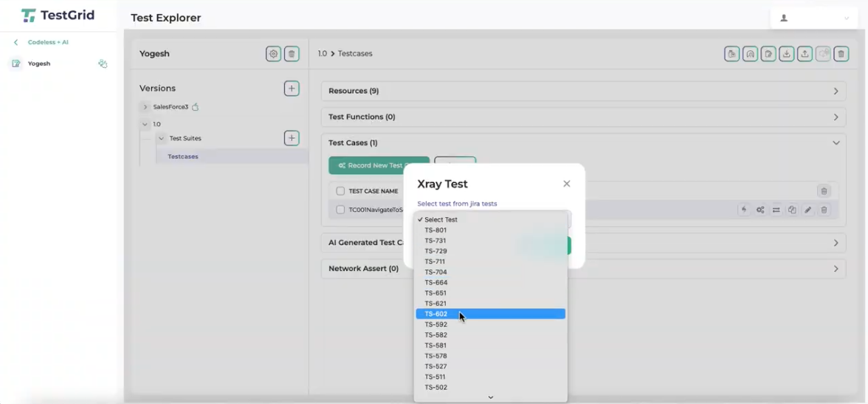Image resolution: width=868 pixels, height=404 pixels.
Task: Select TS-651 from the test list
Action: click(490, 293)
